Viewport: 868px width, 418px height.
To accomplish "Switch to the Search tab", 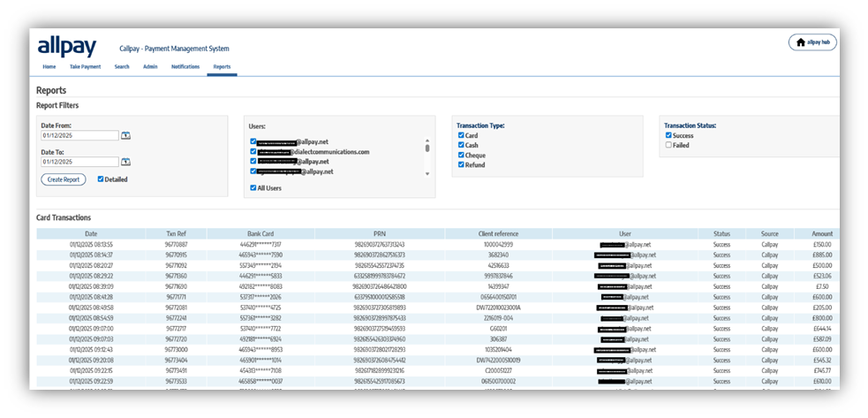I will [122, 66].
